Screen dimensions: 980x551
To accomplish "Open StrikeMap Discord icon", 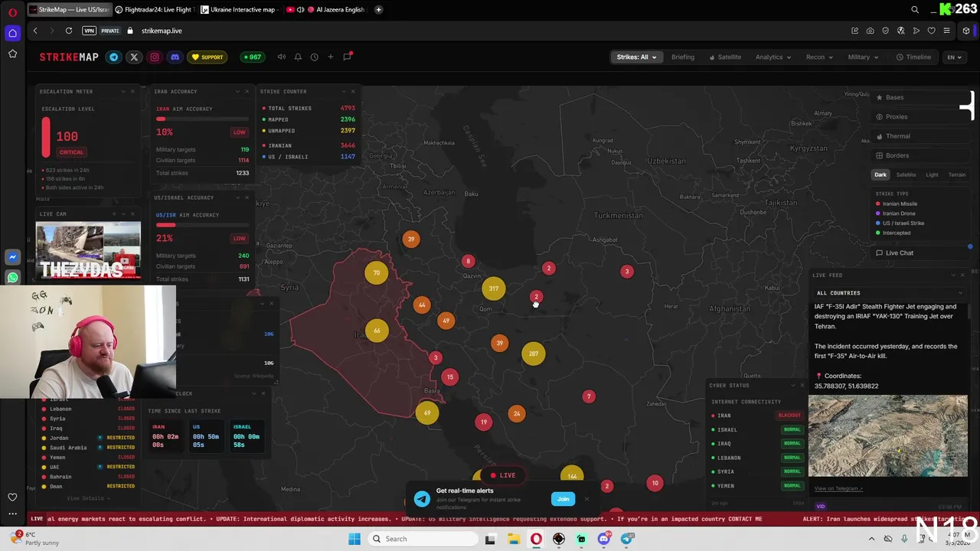I will (175, 57).
